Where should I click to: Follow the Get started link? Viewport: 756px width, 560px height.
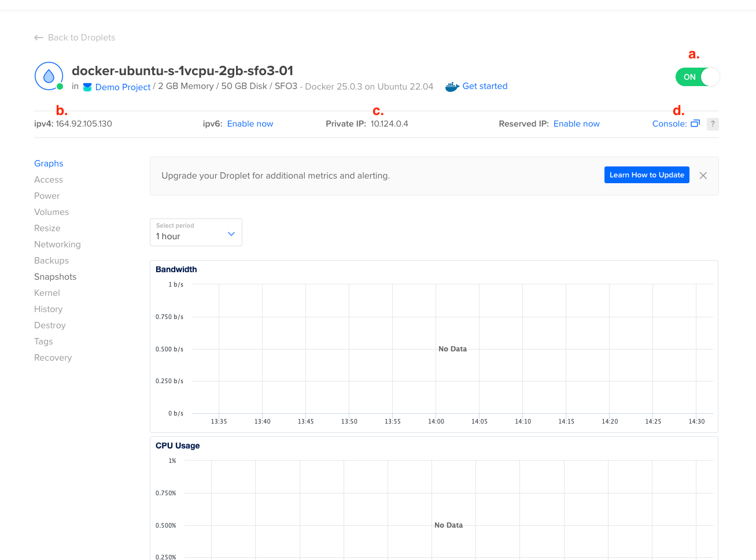pos(485,86)
